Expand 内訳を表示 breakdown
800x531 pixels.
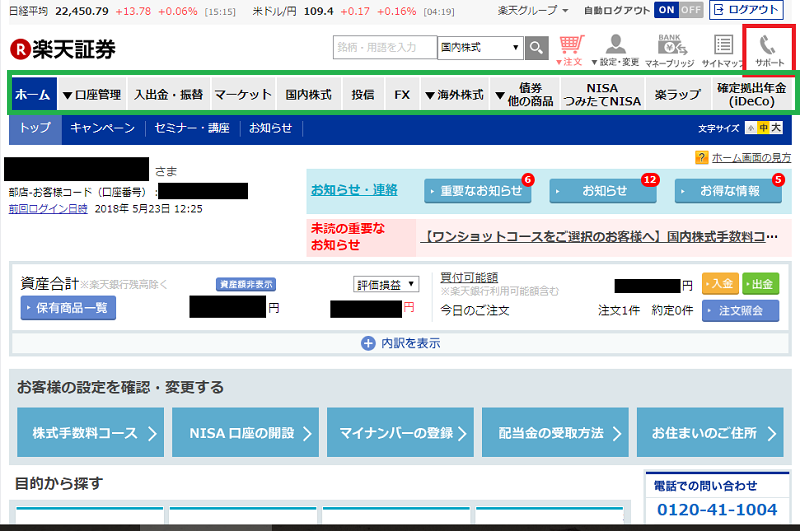[401, 343]
